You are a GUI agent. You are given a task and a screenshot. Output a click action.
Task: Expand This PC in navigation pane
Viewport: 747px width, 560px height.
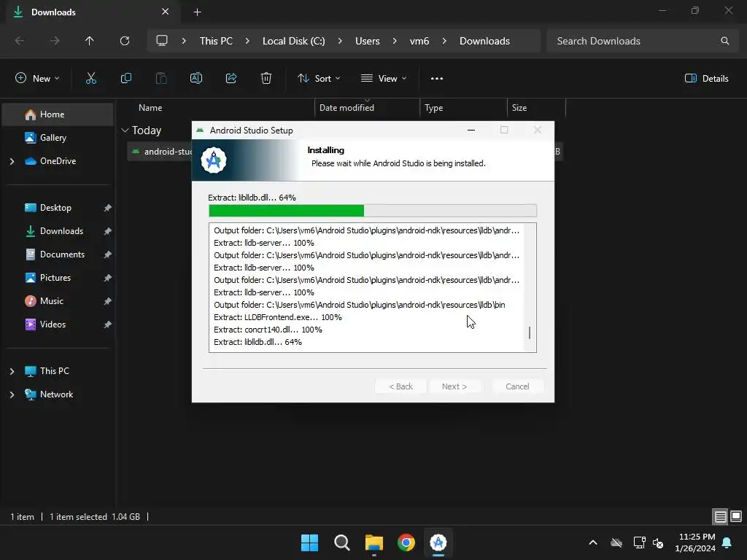[12, 371]
